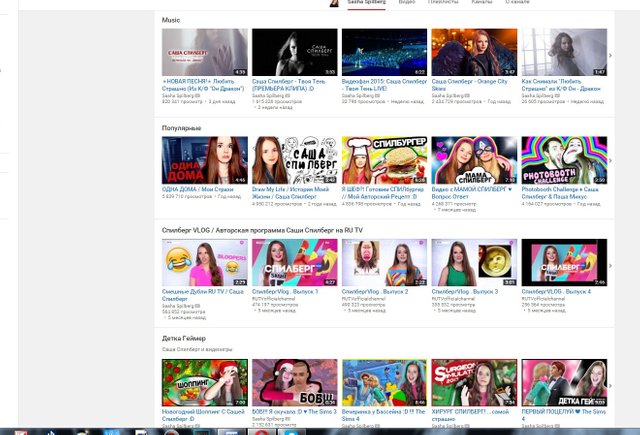Play the Твоя Тень premiere clip thumbnail
Screen dimensions: 640x435
point(294,52)
